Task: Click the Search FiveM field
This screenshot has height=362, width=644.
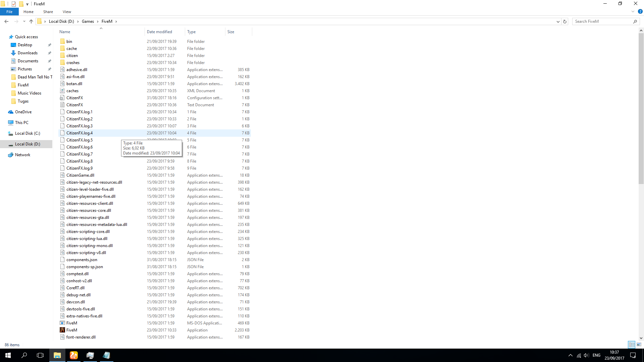Action: (602, 21)
